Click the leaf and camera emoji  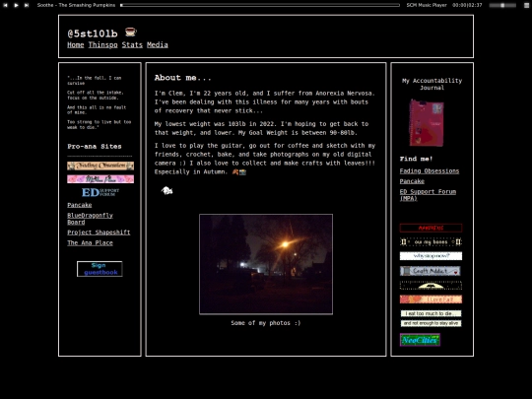(x=239, y=172)
